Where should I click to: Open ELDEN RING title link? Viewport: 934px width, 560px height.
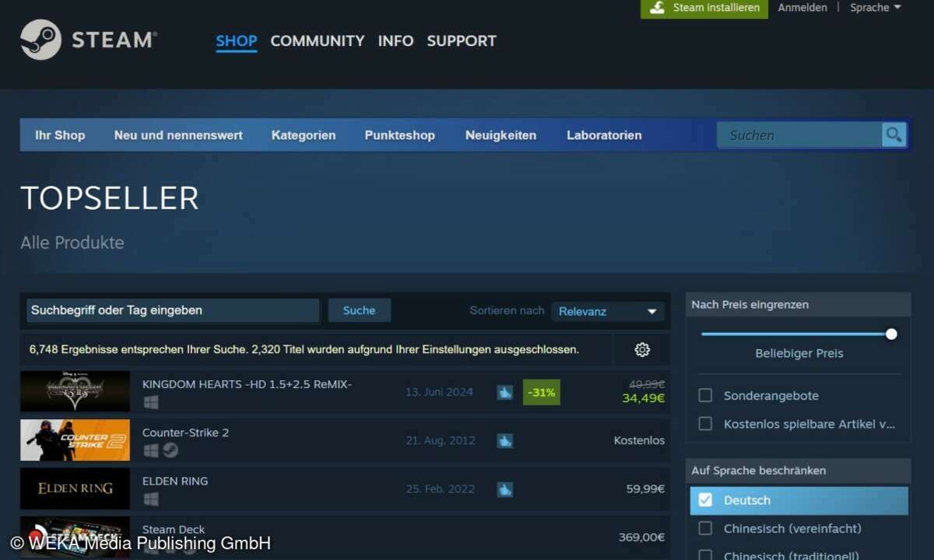(x=175, y=481)
